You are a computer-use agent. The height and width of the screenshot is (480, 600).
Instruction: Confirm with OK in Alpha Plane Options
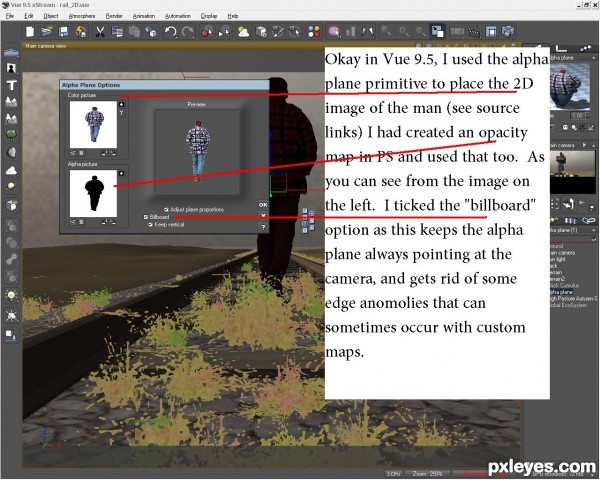tap(263, 205)
